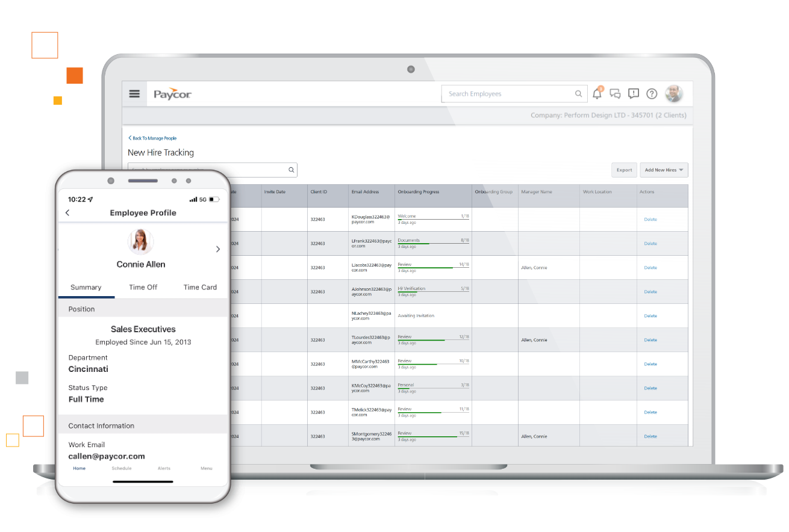
Task: Click the Onboarding Progress column header
Action: [x=418, y=192]
